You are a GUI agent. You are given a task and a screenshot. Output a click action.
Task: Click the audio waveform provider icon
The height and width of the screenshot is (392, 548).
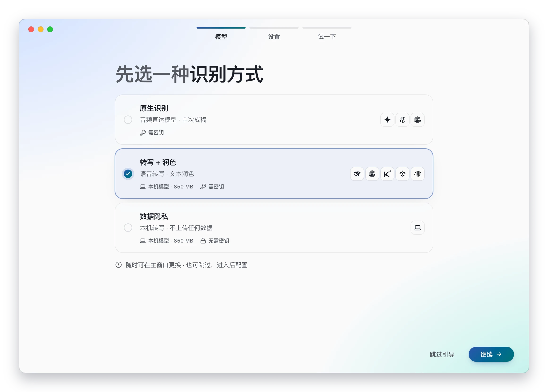[417, 174]
